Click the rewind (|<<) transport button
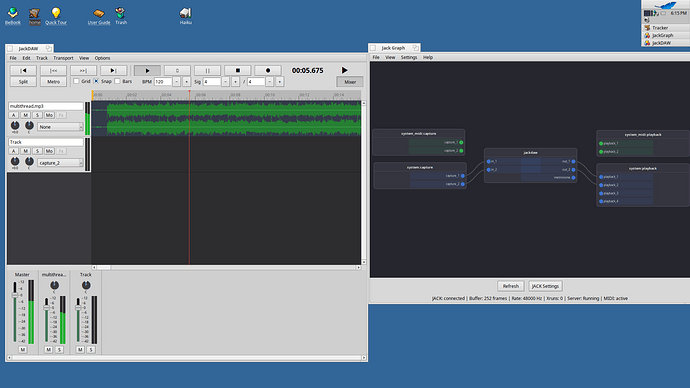 tap(53, 70)
